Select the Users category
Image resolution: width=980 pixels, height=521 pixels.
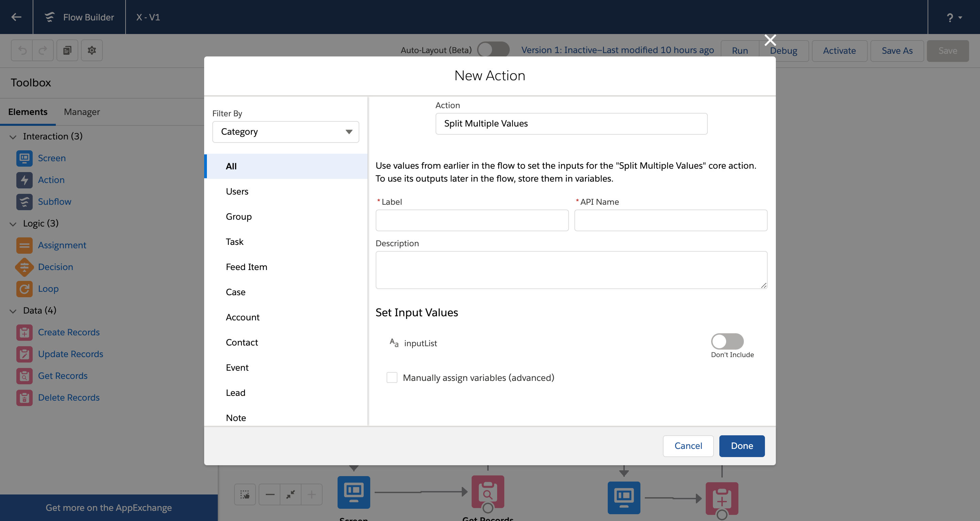(x=286, y=191)
